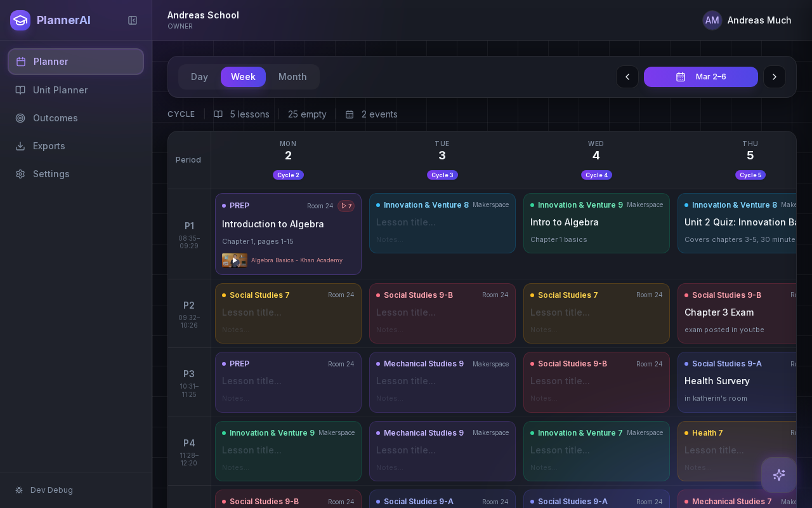
Task: Click the AM user avatar
Action: (x=712, y=20)
